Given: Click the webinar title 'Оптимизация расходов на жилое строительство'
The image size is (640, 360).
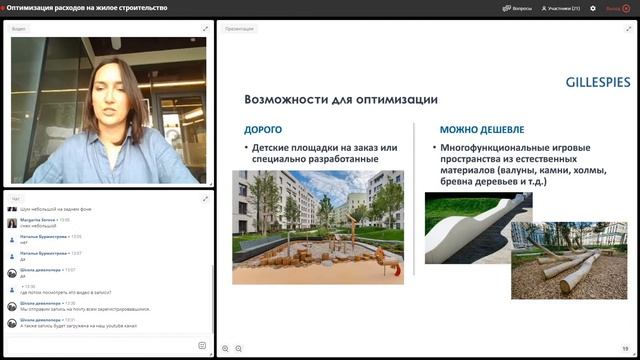Looking at the screenshot, I should coord(87,8).
